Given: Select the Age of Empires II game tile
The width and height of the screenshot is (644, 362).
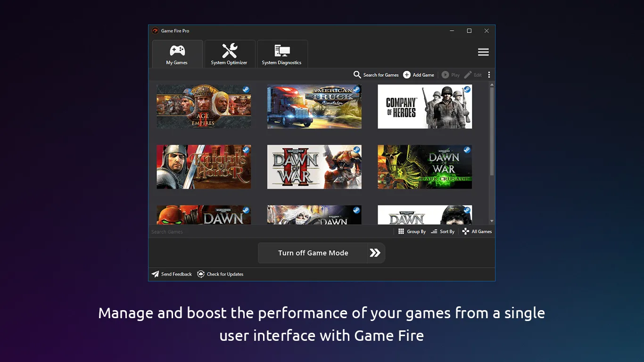Looking at the screenshot, I should pyautogui.click(x=204, y=107).
